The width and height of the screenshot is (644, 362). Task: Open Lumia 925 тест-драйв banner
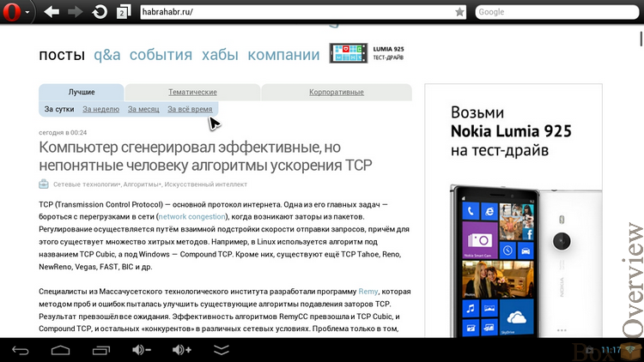(367, 53)
